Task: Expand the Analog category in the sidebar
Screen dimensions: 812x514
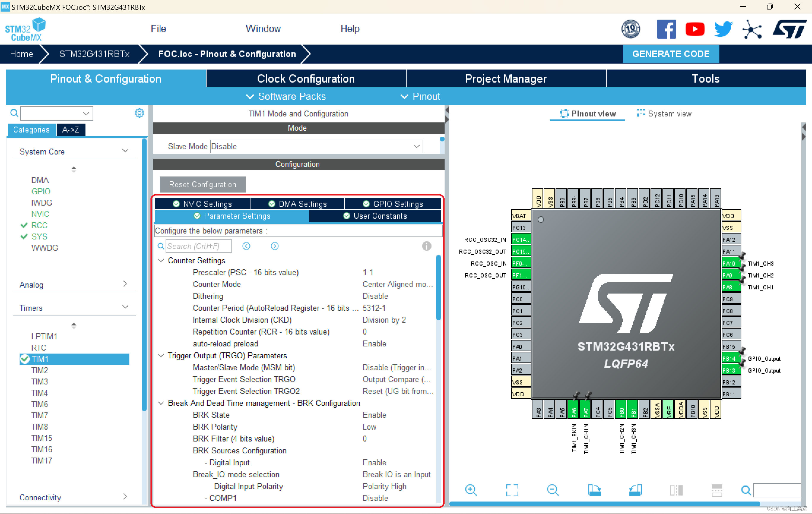Action: pyautogui.click(x=125, y=285)
